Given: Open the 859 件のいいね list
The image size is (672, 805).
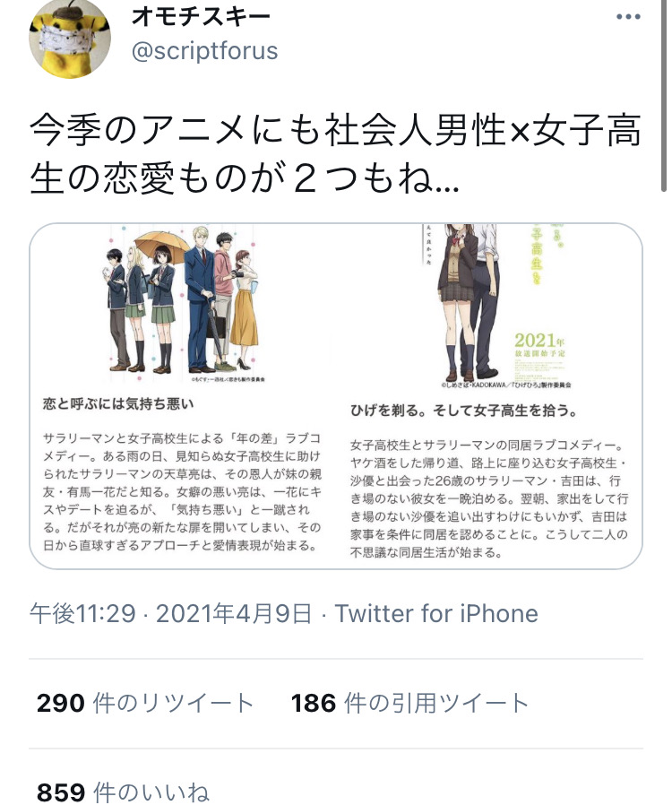Looking at the screenshot, I should [x=123, y=792].
